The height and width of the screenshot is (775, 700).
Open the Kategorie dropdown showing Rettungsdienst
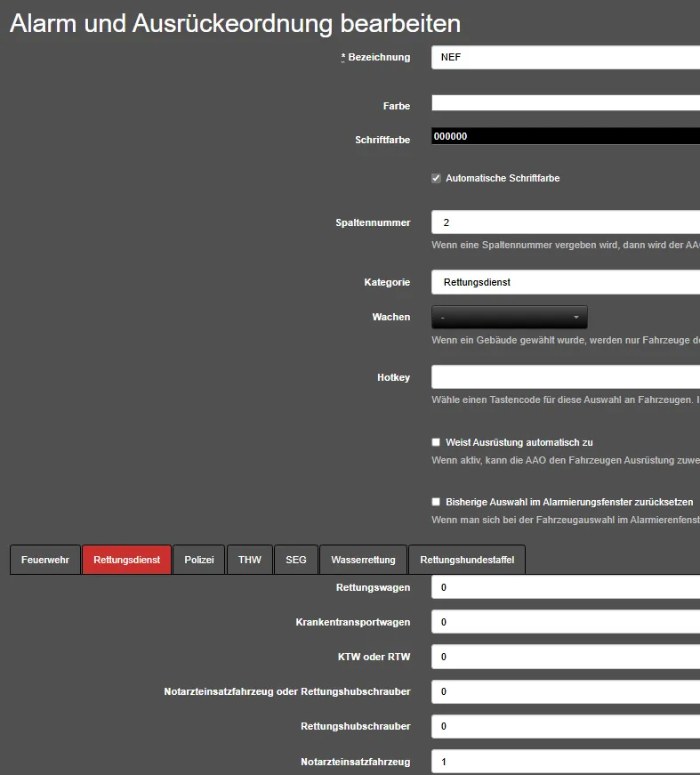coord(565,282)
